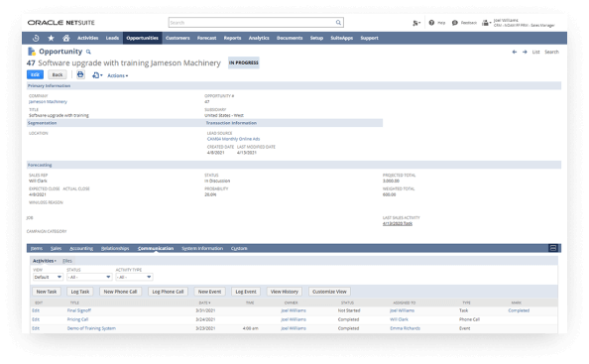Screen dimensions: 589x364
Task: Open the Feedback speech bubble icon
Action: tap(454, 23)
